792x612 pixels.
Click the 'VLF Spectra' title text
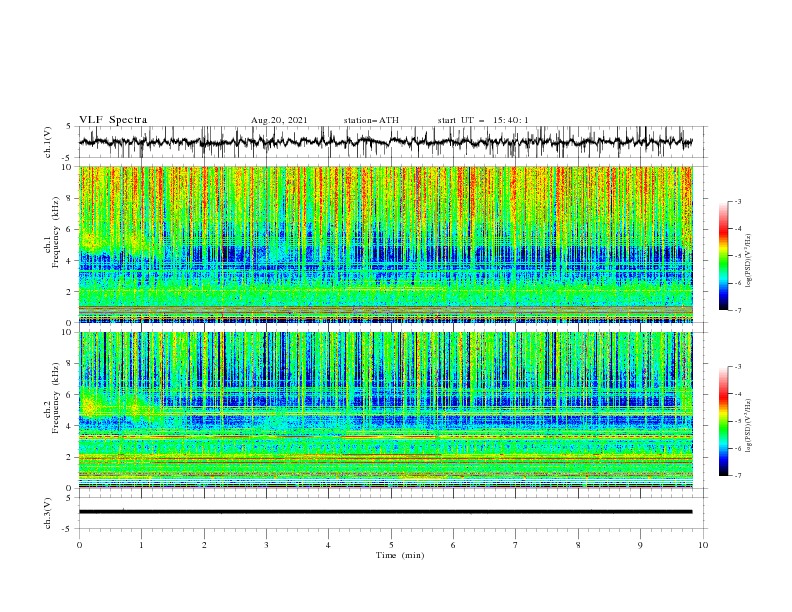coord(113,120)
